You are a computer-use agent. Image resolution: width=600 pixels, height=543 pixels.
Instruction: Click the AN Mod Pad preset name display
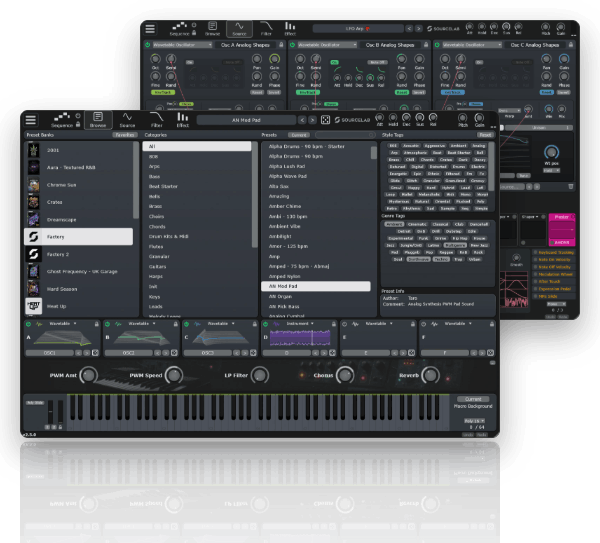(x=246, y=120)
